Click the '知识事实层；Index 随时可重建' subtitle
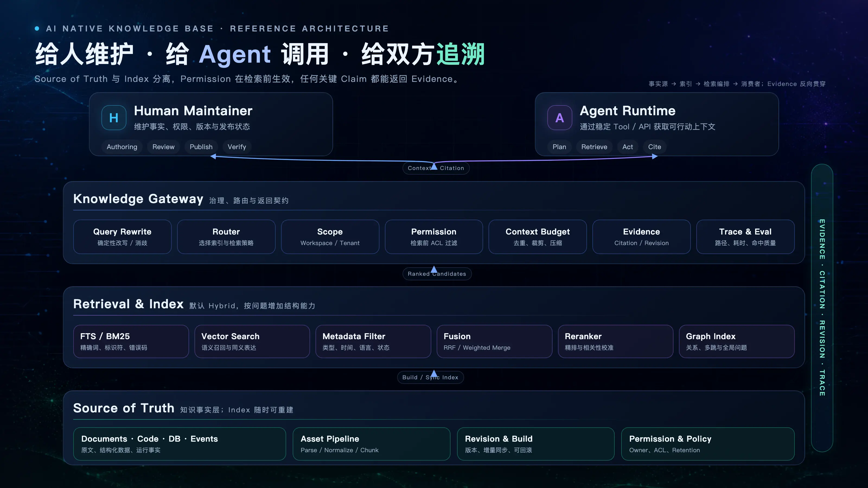Viewport: 868px width, 488px height. coord(237,410)
